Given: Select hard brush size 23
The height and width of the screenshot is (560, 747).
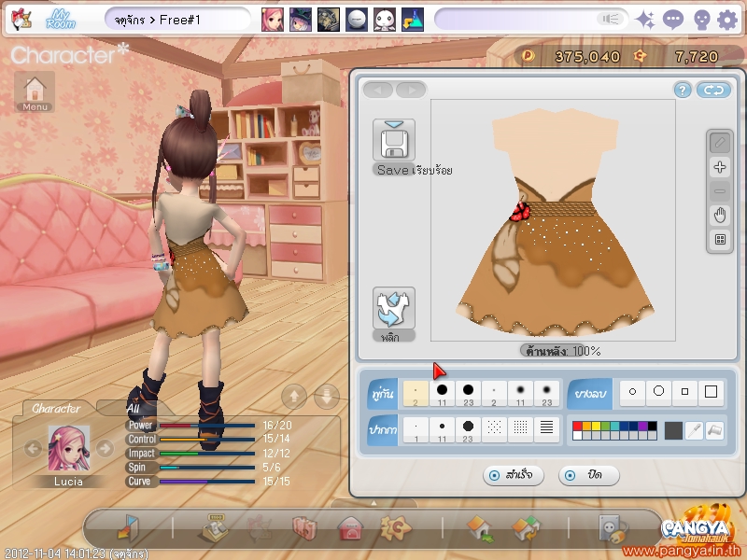Looking at the screenshot, I should pos(469,394).
